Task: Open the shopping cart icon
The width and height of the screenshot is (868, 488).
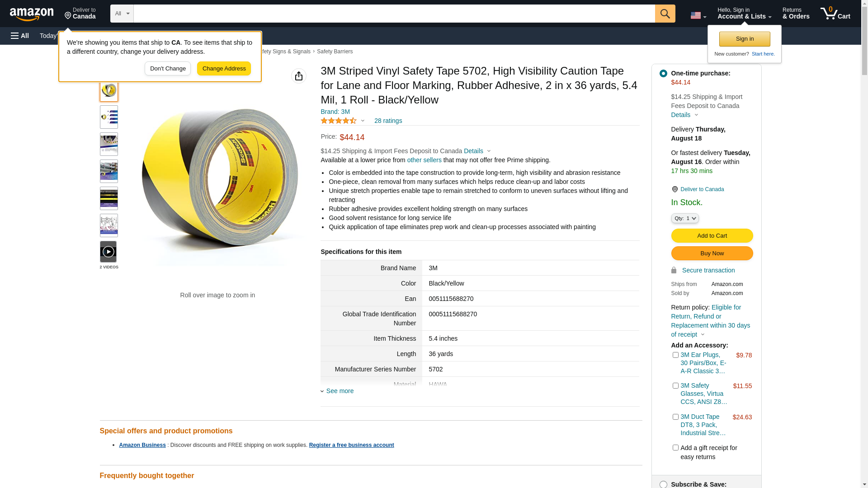Action: tap(835, 14)
